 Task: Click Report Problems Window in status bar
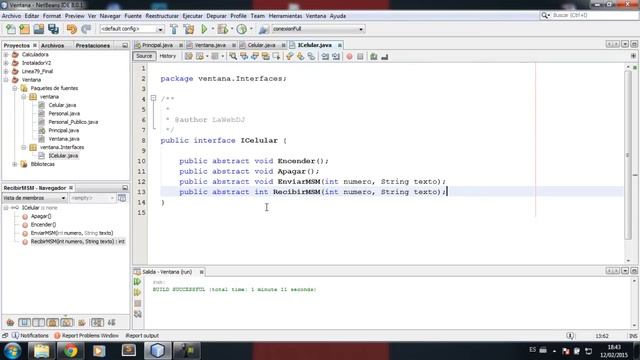86,336
